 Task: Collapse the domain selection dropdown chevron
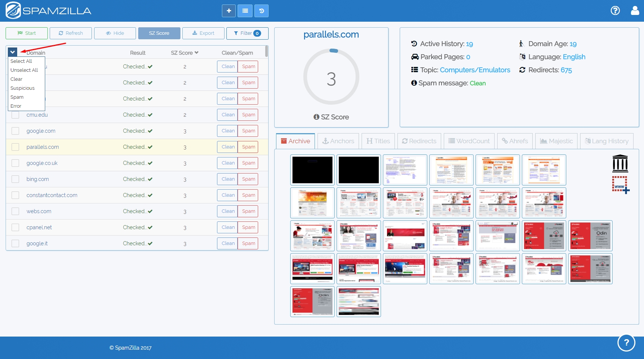click(x=12, y=52)
